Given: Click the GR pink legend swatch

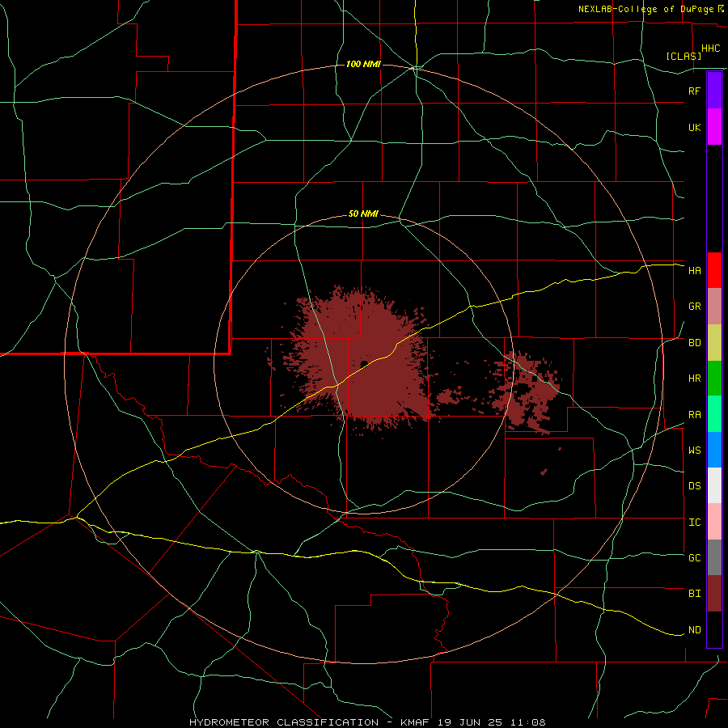Looking at the screenshot, I should tap(714, 307).
